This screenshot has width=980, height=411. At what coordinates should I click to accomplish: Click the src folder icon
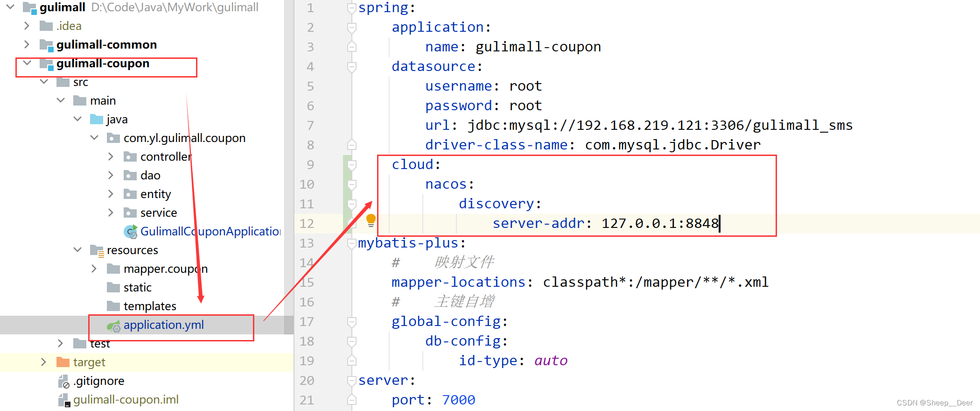pyautogui.click(x=63, y=82)
